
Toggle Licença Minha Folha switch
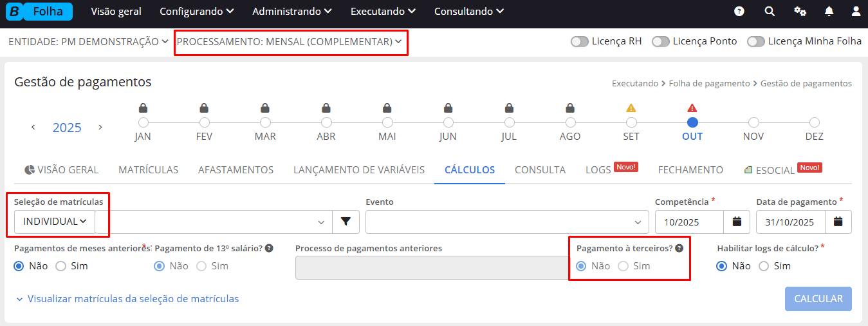[756, 41]
